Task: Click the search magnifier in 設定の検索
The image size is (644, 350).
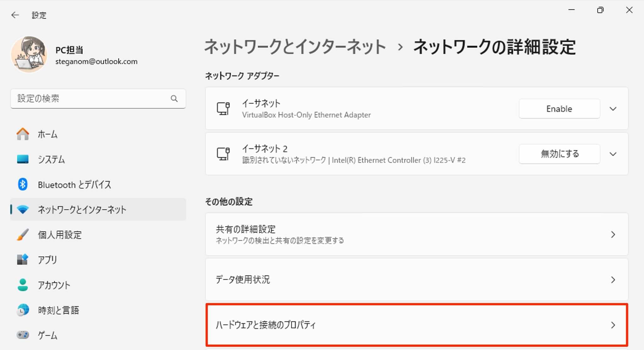Action: tap(174, 99)
